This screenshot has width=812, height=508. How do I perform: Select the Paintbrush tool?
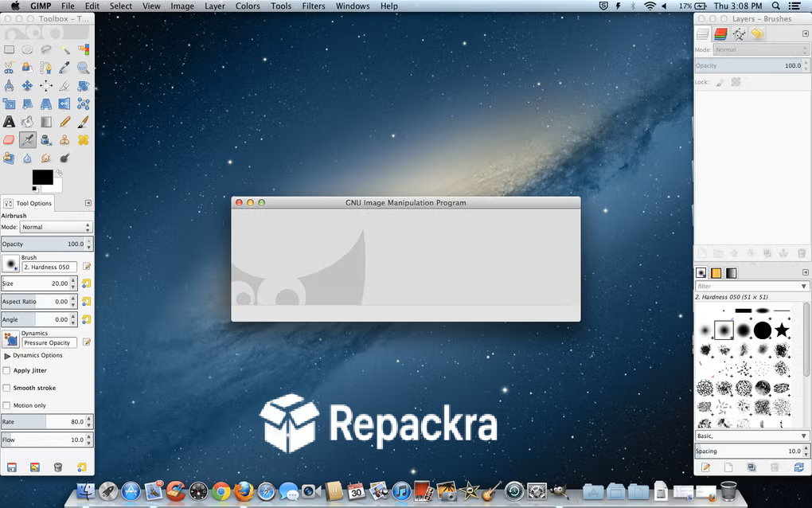(84, 122)
